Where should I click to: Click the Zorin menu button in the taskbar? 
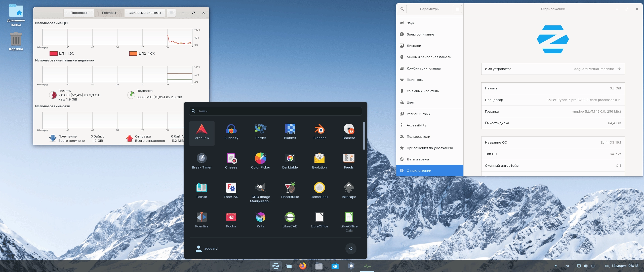pyautogui.click(x=275, y=266)
